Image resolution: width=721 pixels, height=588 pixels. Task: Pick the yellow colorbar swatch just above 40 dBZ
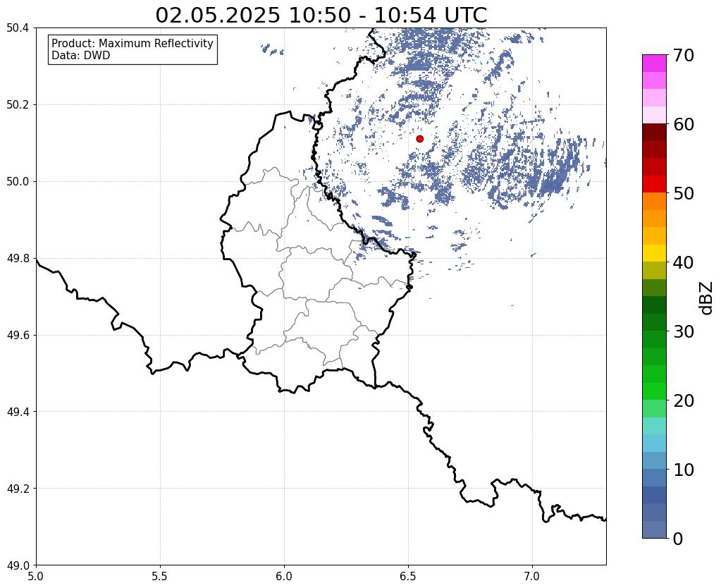click(654, 253)
